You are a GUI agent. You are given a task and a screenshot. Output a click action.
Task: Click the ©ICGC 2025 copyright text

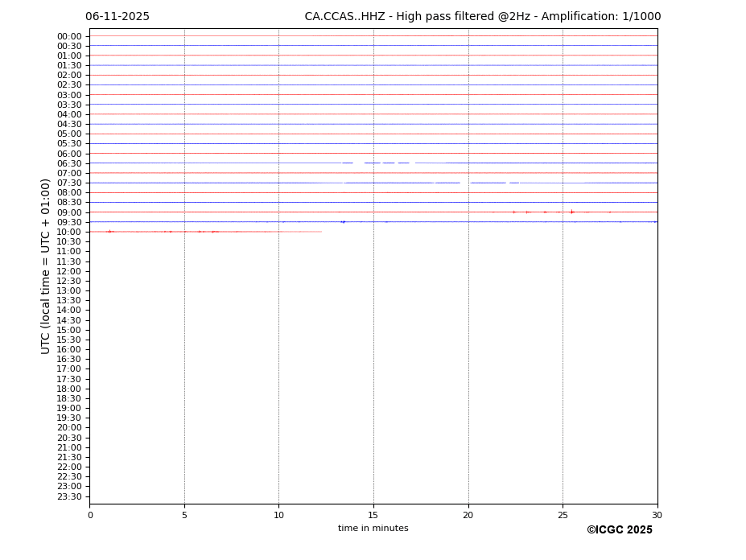click(x=619, y=530)
